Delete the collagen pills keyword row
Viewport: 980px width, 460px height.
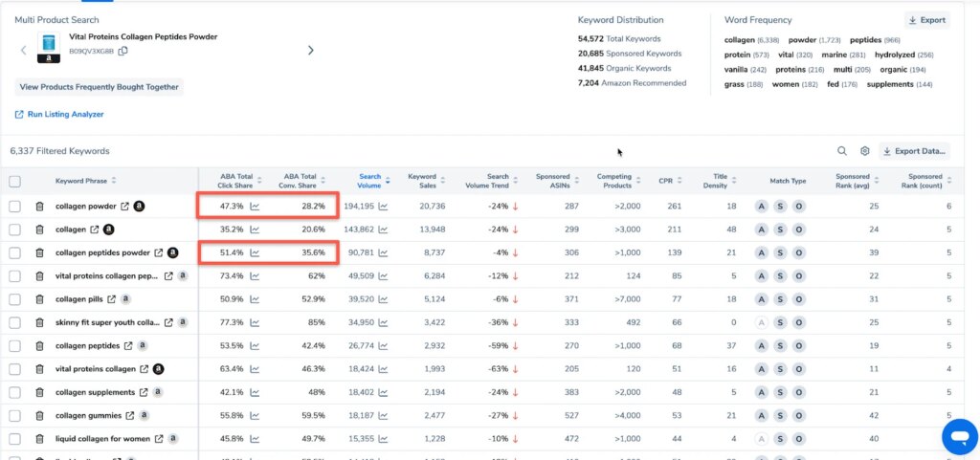[x=39, y=299]
